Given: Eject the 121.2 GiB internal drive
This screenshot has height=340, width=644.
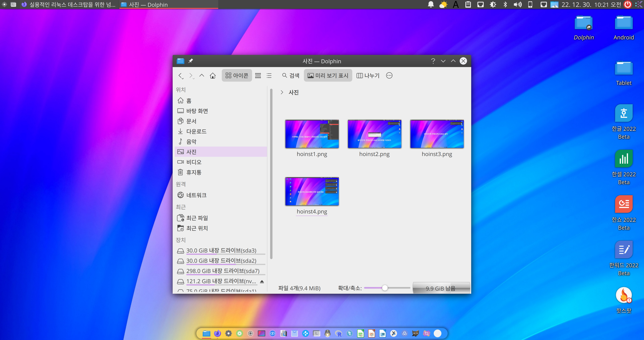Looking at the screenshot, I should tap(262, 281).
